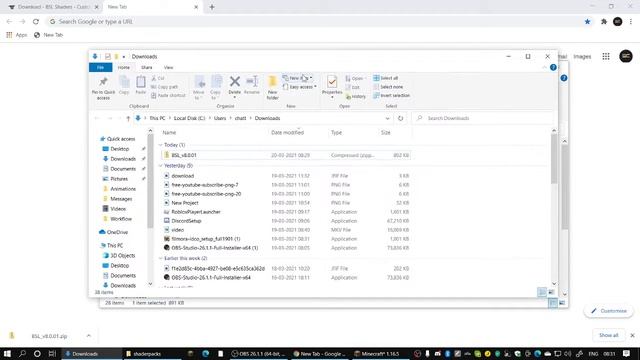This screenshot has height=360, width=640.
Task: Reload the Chrome page
Action: click(36, 22)
